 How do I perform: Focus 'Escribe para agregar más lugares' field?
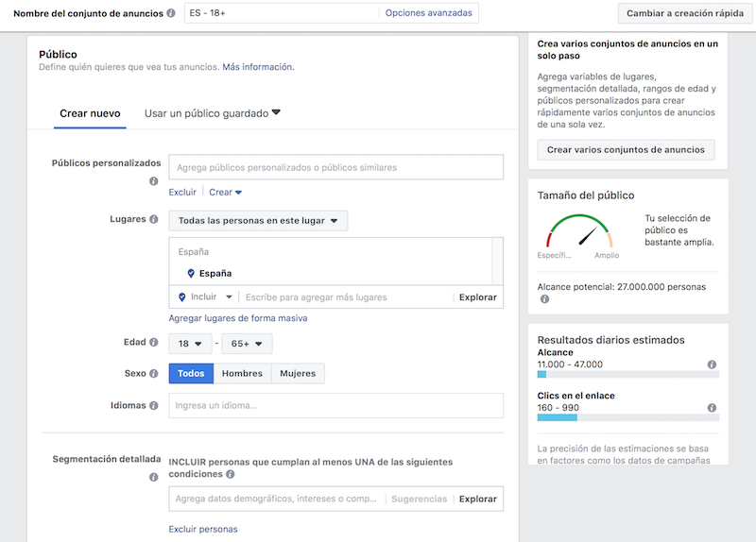coord(346,297)
